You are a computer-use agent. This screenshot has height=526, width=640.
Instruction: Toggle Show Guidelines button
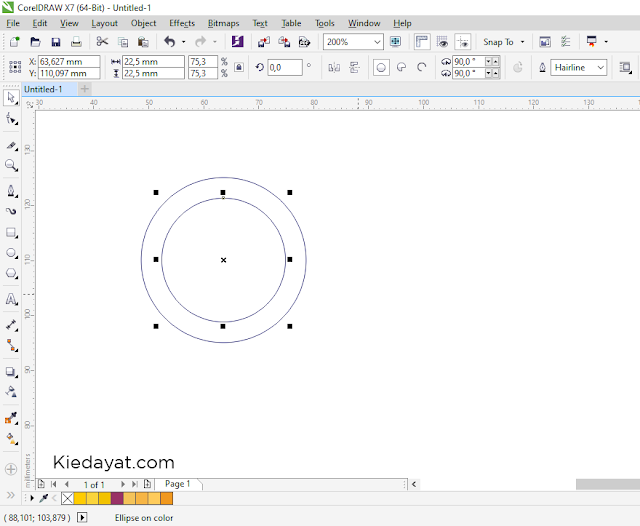pos(462,42)
